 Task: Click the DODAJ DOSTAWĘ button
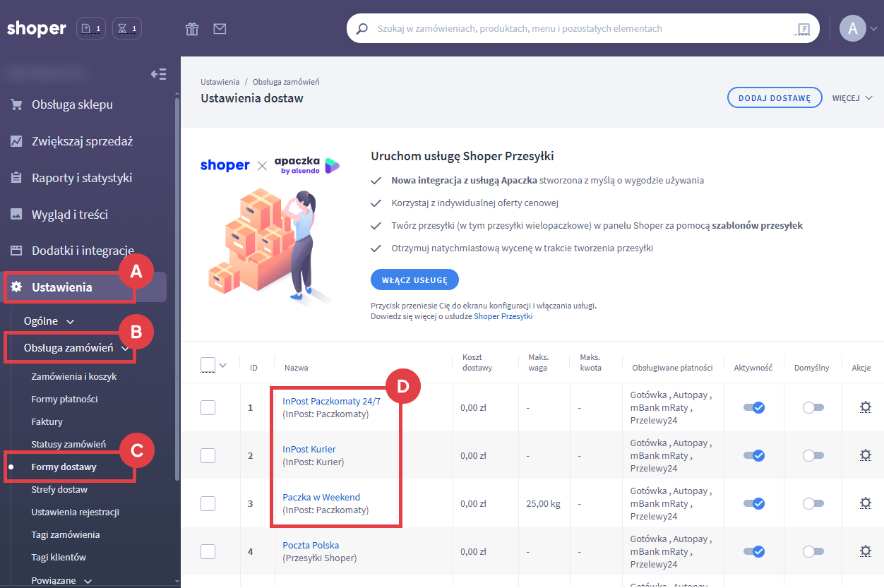(775, 98)
